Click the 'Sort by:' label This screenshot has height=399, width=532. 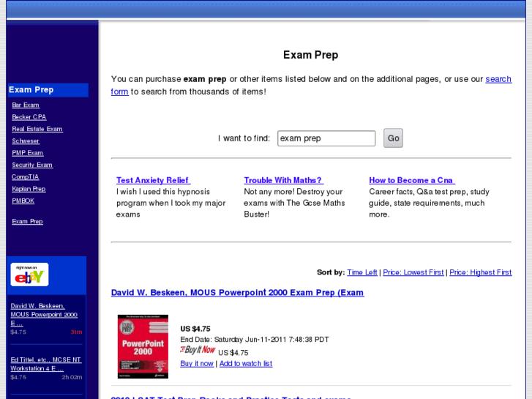[x=331, y=272]
